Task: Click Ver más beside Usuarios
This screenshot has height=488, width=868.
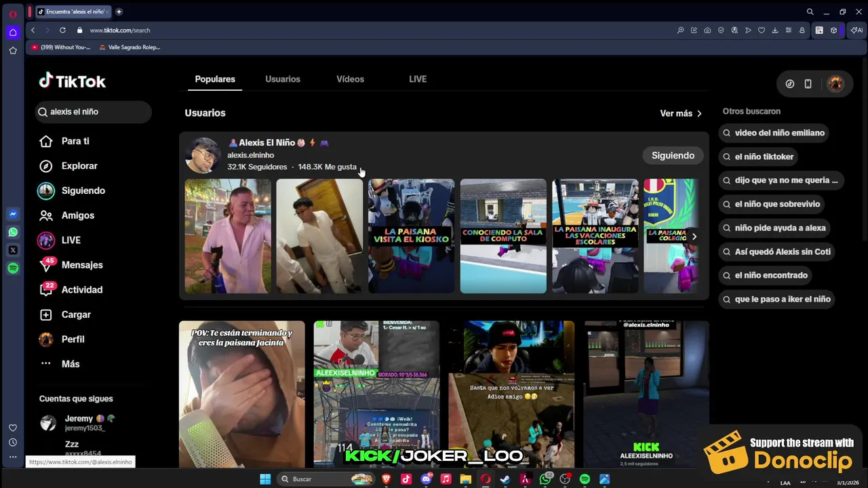Action: click(681, 113)
